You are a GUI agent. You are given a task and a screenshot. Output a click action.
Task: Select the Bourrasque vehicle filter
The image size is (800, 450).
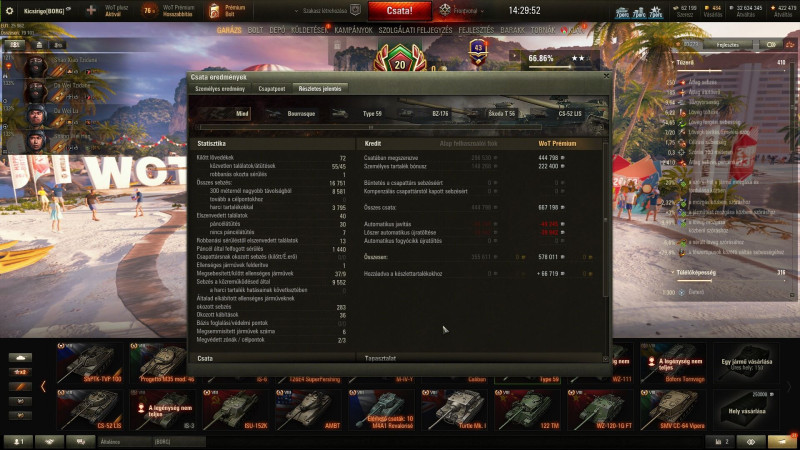[292, 114]
